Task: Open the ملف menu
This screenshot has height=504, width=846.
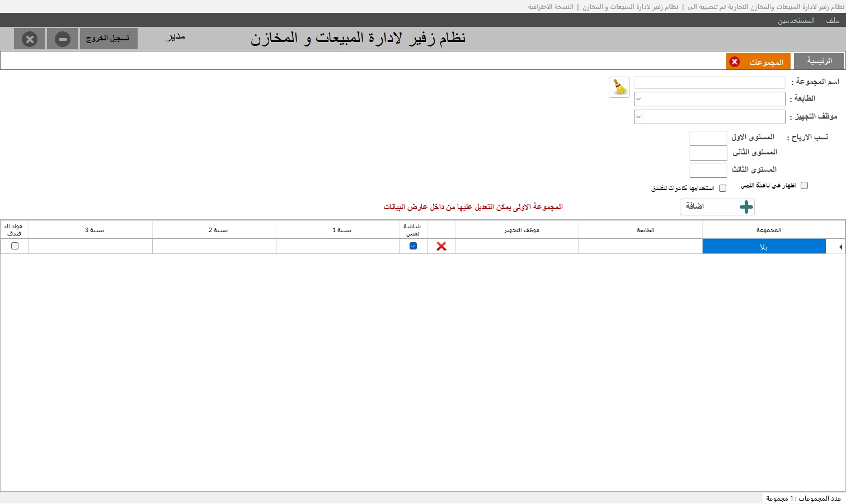Action: click(x=833, y=21)
